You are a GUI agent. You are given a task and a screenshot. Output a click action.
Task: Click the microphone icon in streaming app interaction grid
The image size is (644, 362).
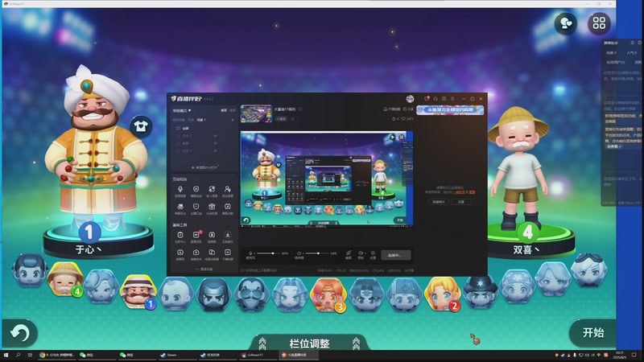pyautogui.click(x=180, y=191)
